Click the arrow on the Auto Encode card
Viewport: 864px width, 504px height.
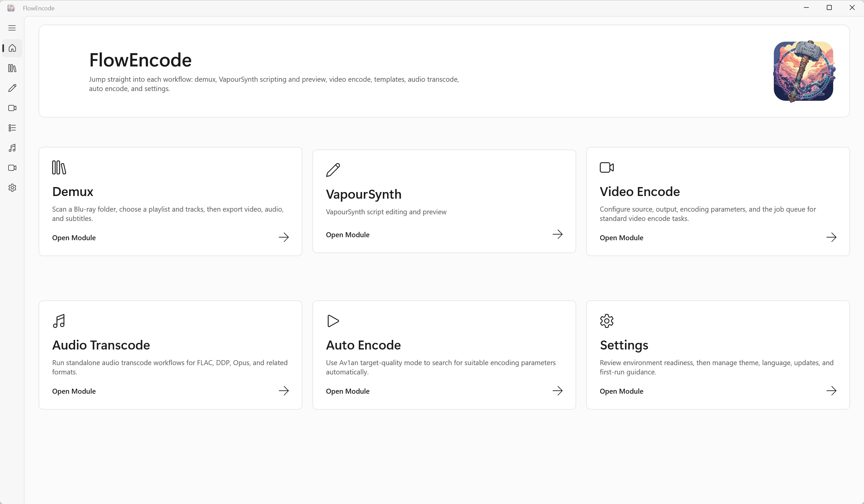coord(558,391)
